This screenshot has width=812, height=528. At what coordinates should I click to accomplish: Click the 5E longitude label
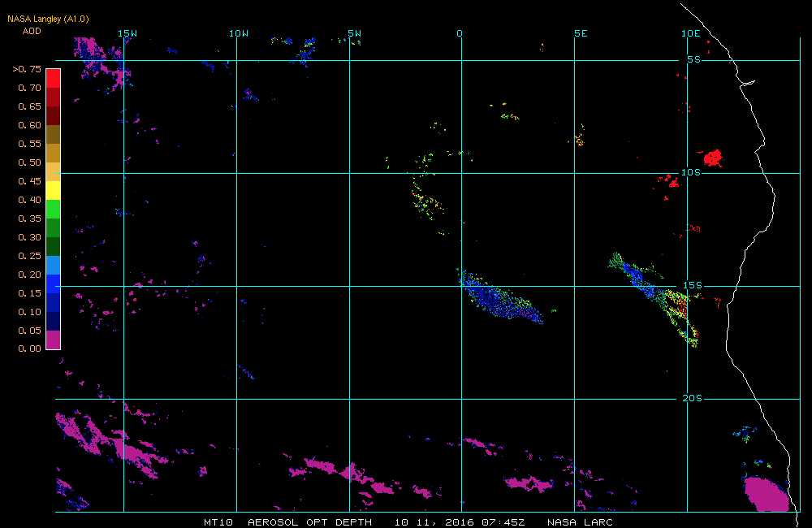[581, 33]
